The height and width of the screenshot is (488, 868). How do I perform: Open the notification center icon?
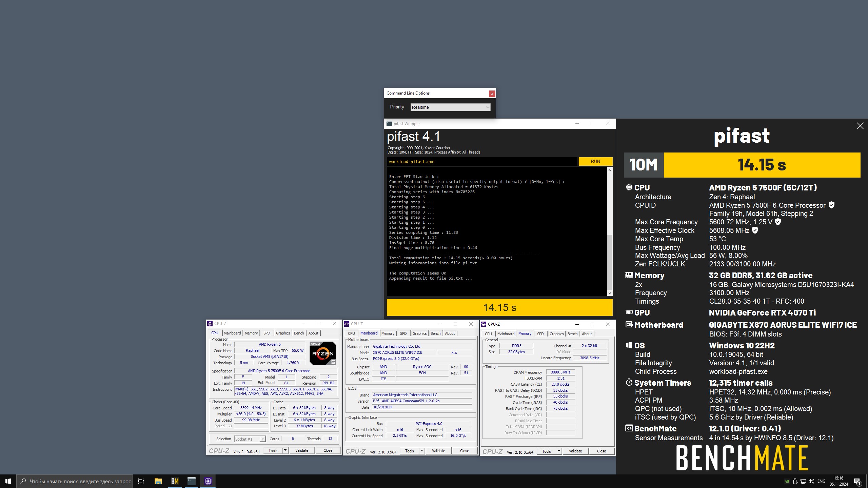click(x=857, y=481)
